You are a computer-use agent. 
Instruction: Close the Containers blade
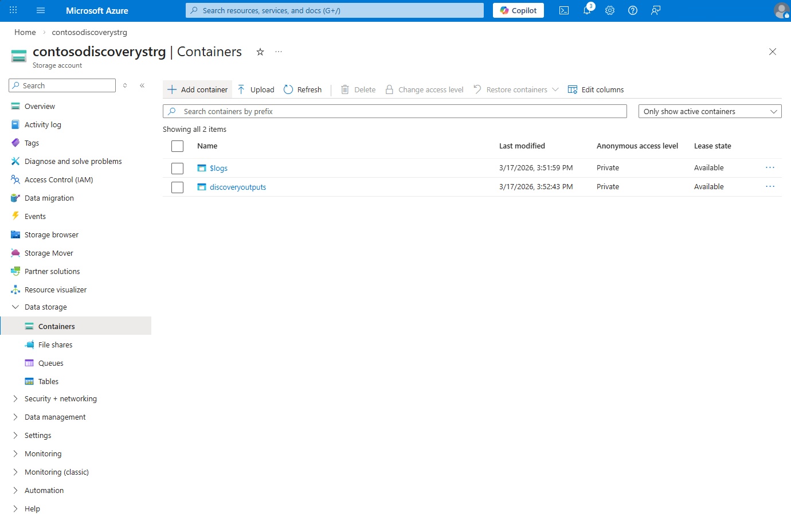click(x=773, y=52)
